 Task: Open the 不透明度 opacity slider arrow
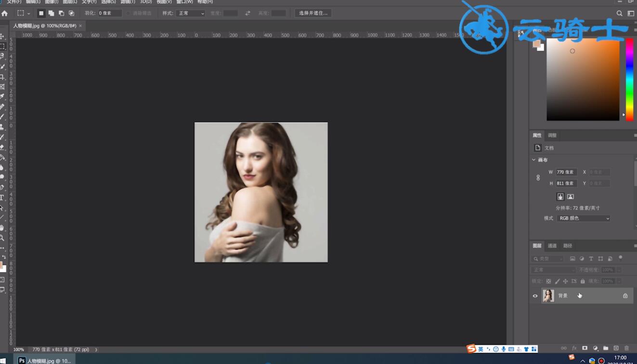[x=619, y=270]
